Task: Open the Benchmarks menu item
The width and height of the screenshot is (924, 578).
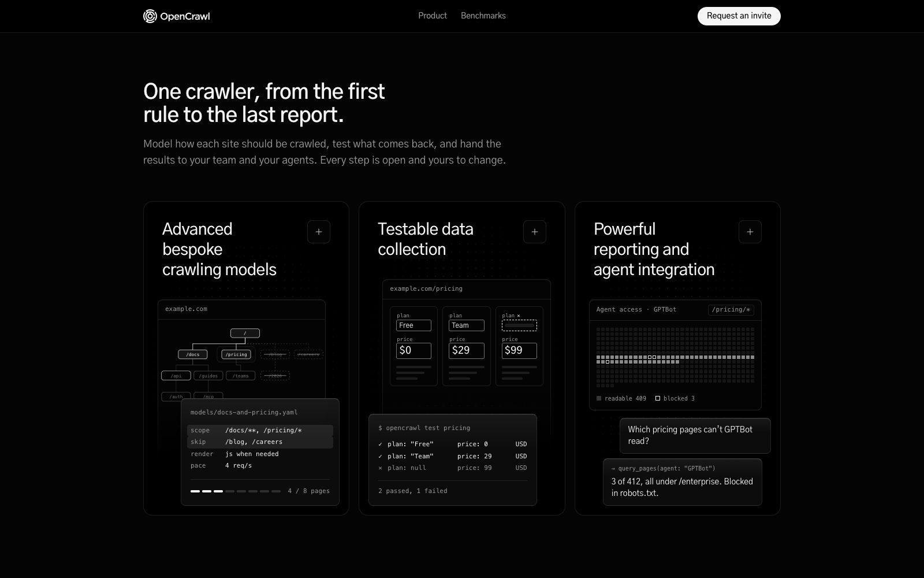Action: [x=483, y=16]
